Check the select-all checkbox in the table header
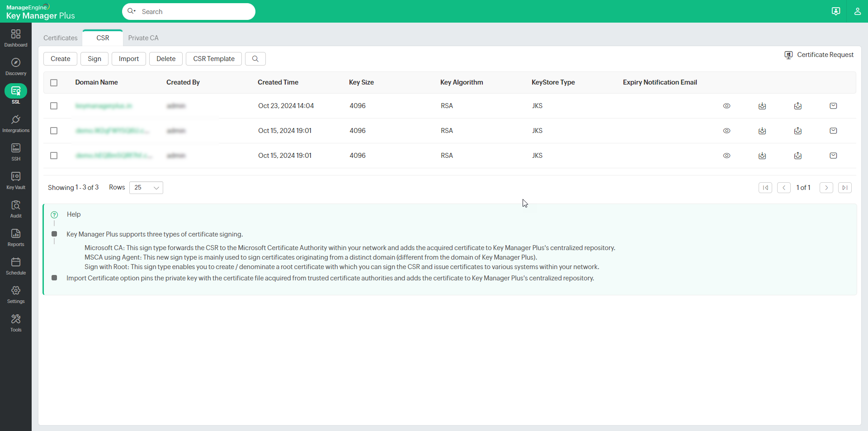868x431 pixels. (x=54, y=83)
